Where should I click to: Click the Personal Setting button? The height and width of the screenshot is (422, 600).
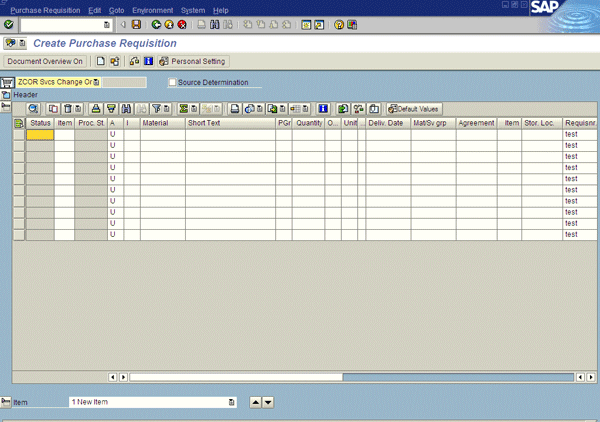point(193,61)
